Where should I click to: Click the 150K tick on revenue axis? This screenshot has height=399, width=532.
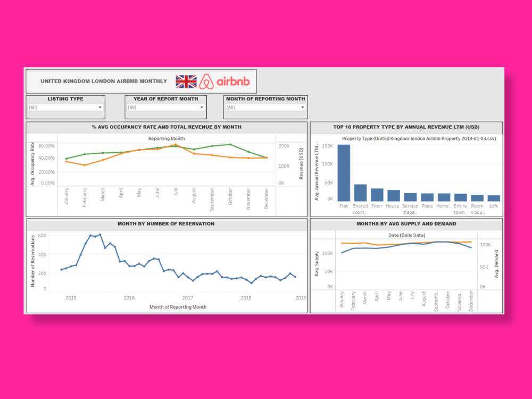pyautogui.click(x=327, y=146)
